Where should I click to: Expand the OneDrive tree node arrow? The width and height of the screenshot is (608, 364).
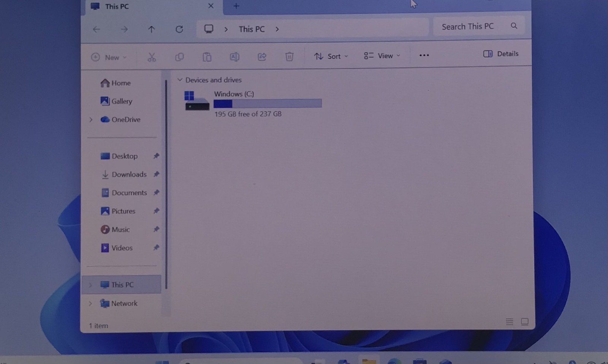point(91,120)
